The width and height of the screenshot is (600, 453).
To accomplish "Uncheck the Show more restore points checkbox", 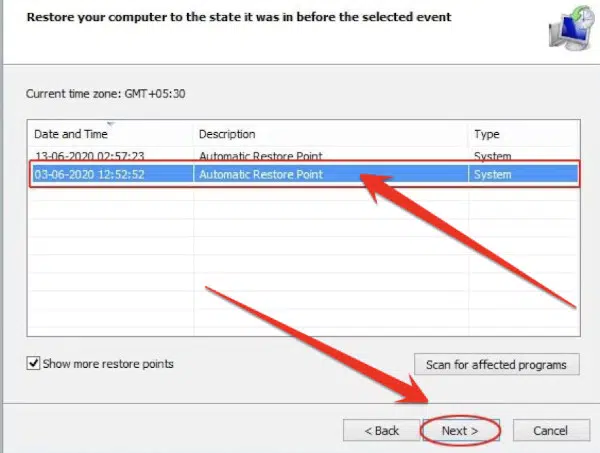I will coord(33,364).
